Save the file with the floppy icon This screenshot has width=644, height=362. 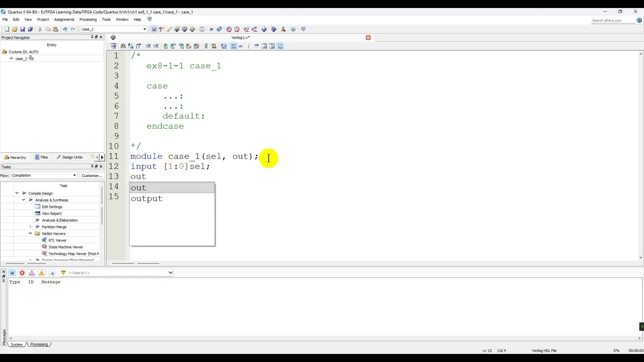[x=22, y=29]
